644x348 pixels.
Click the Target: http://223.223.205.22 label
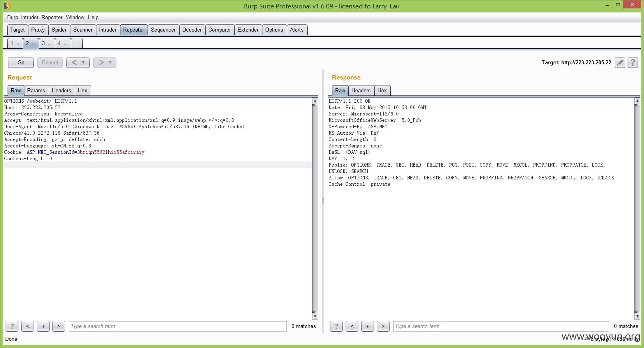pos(576,62)
